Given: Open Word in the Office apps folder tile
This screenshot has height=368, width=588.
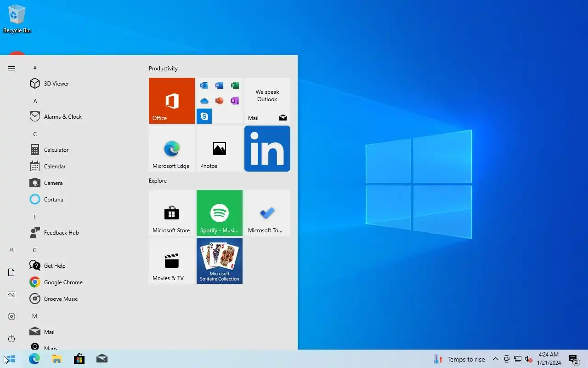Looking at the screenshot, I should click(x=220, y=86).
